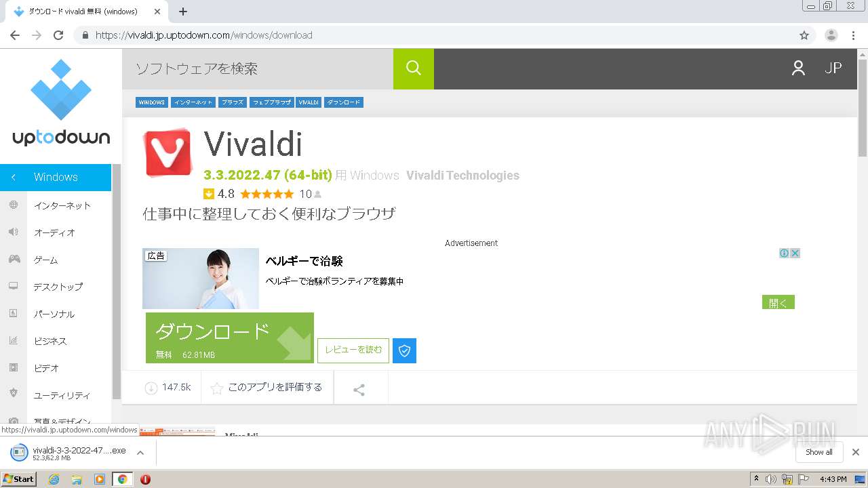Click the gamepad icon beside ゲーム

click(14, 259)
